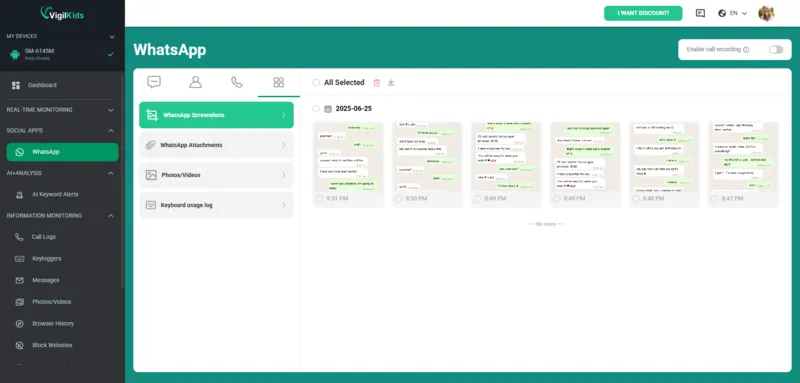Switch to the calls tab

click(x=237, y=82)
